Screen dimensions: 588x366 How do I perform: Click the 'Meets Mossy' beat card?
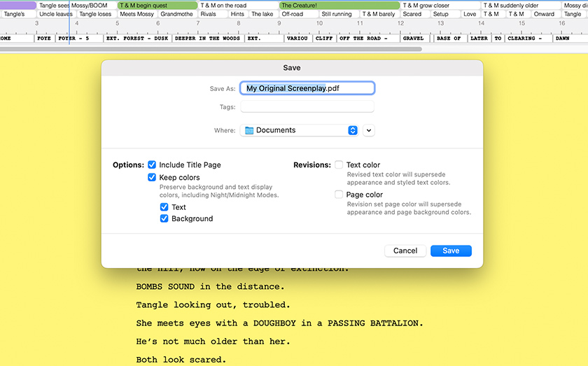tap(136, 14)
